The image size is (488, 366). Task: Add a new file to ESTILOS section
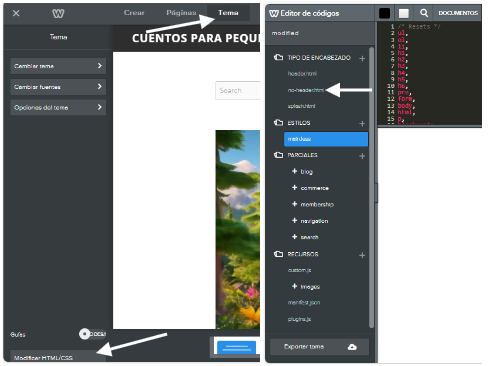coord(362,124)
